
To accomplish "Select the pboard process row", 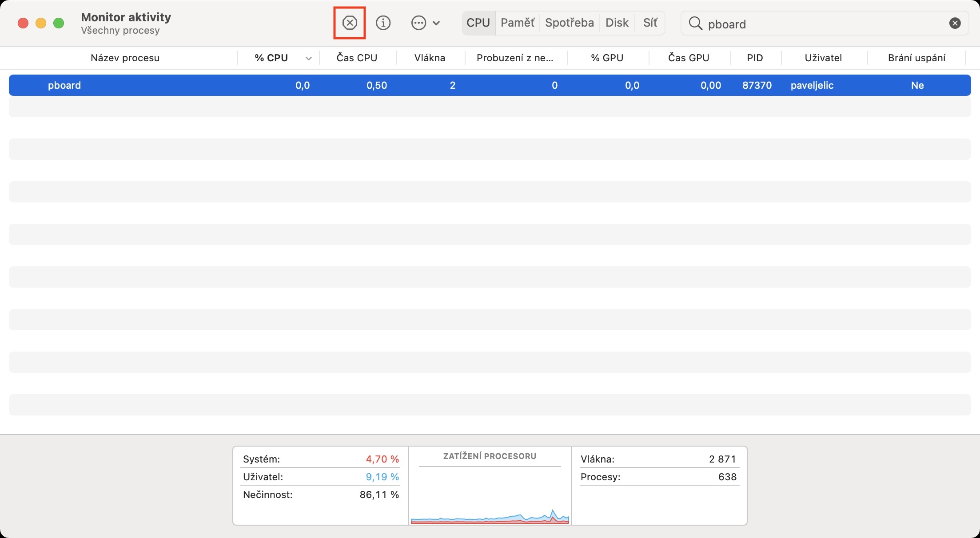I will [489, 85].
